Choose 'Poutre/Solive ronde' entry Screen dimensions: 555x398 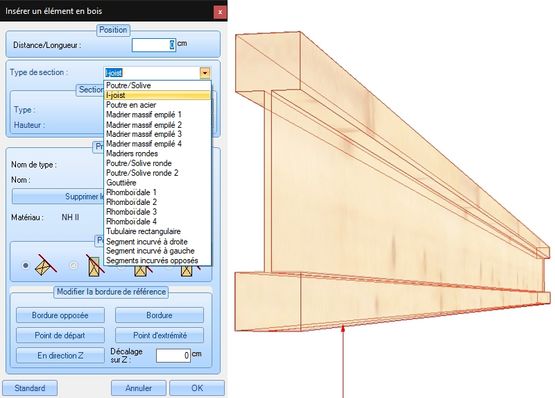pos(158,163)
